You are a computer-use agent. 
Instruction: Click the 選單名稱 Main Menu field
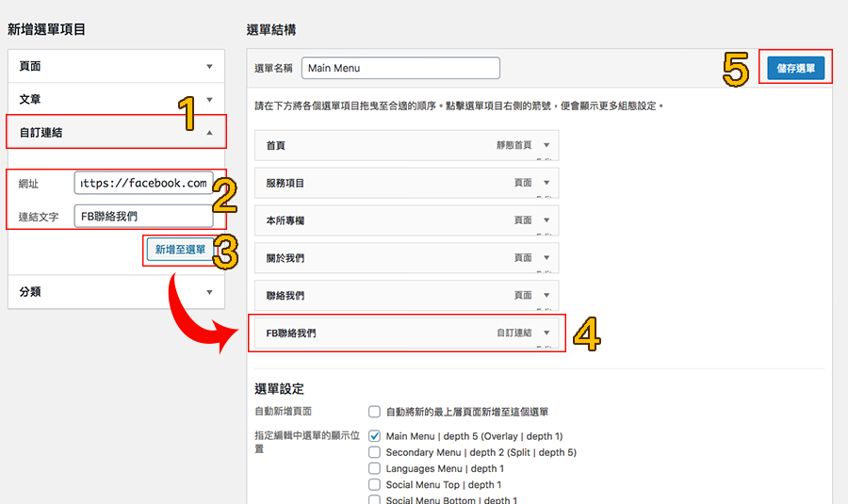point(400,68)
